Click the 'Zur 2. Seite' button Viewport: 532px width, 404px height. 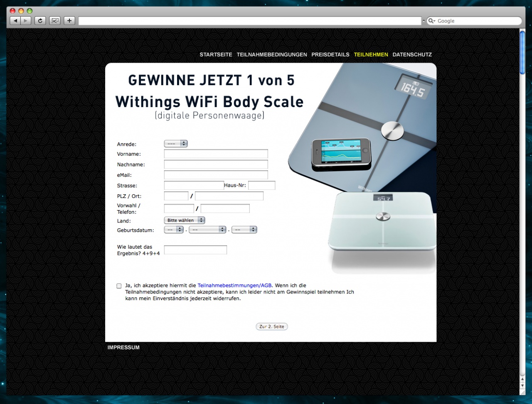pos(272,327)
